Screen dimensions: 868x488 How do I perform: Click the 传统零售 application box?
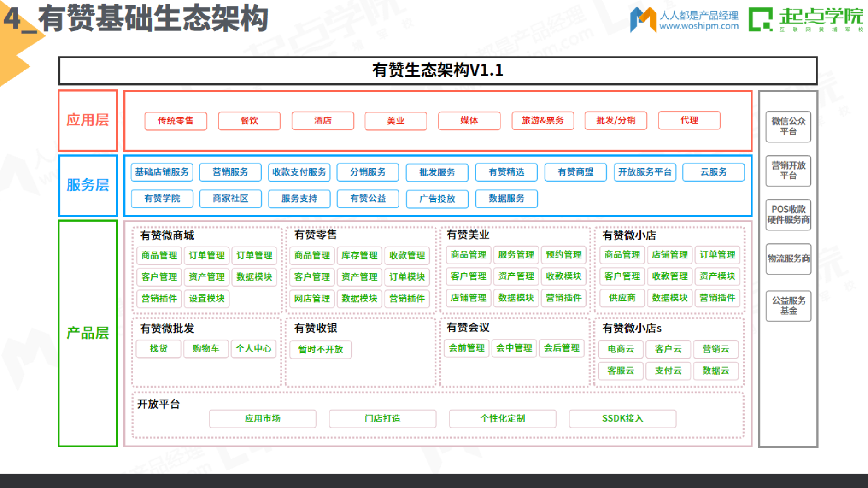175,121
